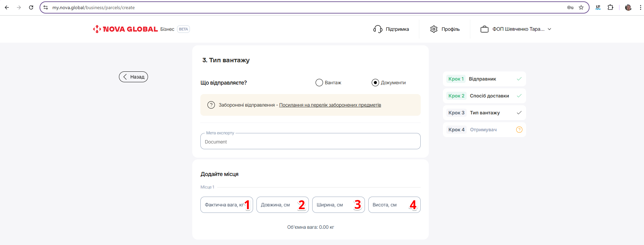Select the Документи radio option
The height and width of the screenshot is (245, 644).
(x=375, y=83)
